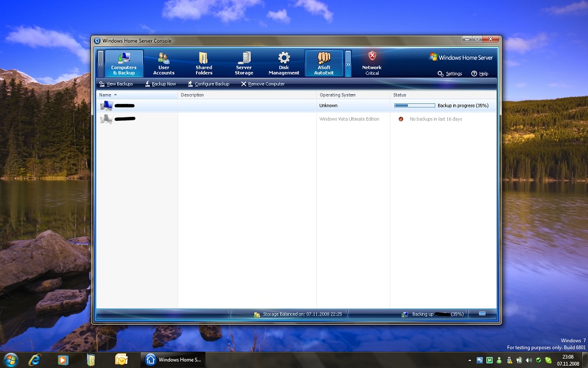Click Backup Now in the toolbar
588x368 pixels.
pos(160,84)
